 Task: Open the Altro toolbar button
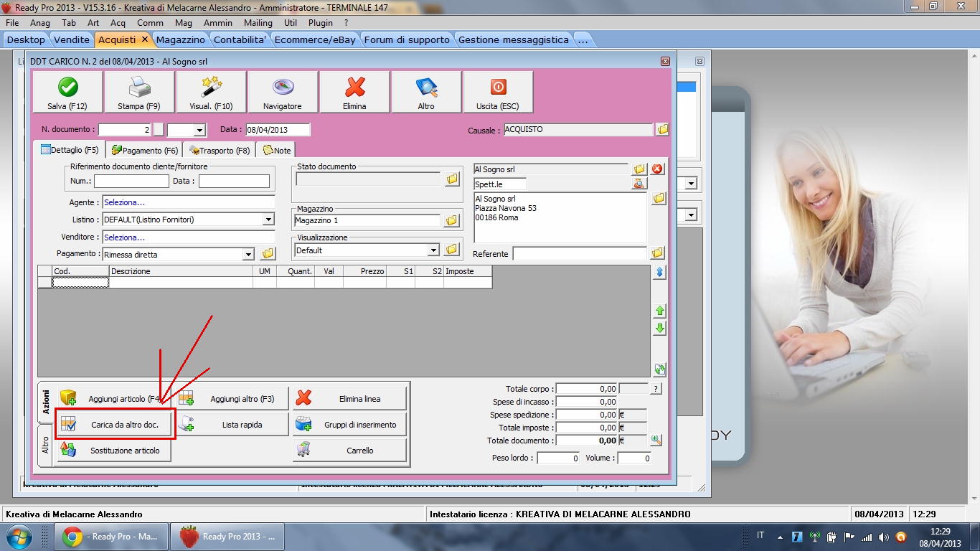(x=426, y=93)
